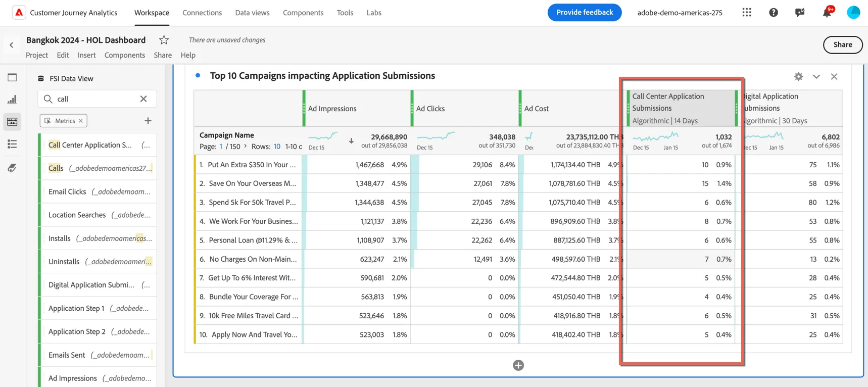The height and width of the screenshot is (387, 868).
Task: Select the Location Searches metric
Action: pos(98,215)
